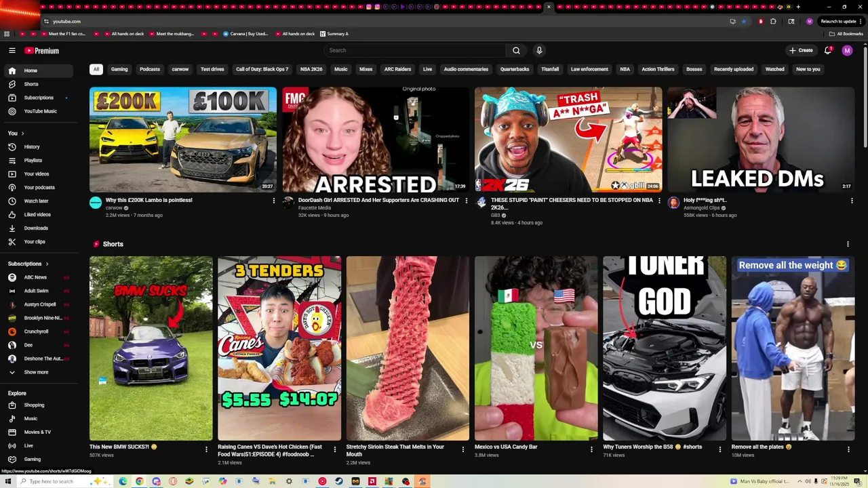Open YouTube Music in the sidebar

[x=39, y=111]
